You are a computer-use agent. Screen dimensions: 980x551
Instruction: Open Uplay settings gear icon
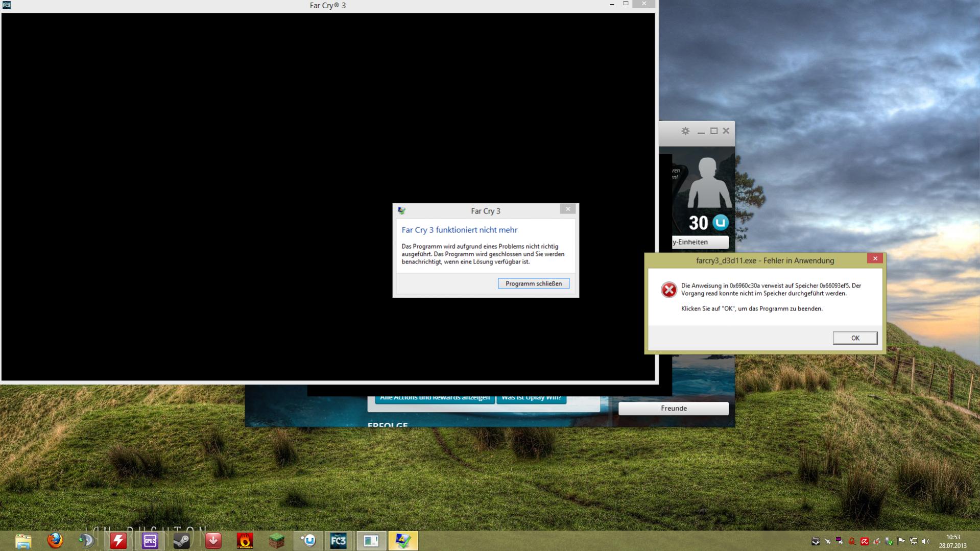[x=685, y=131]
